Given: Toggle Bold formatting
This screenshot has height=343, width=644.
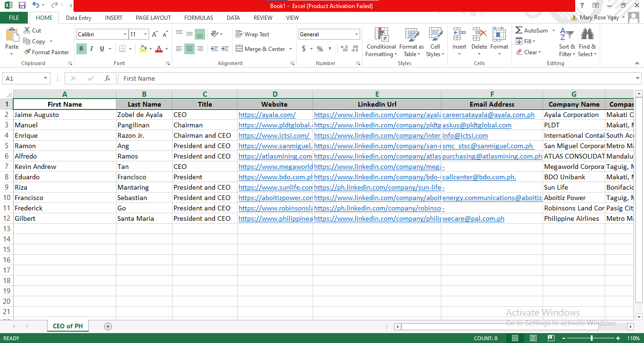Looking at the screenshot, I should (x=81, y=49).
